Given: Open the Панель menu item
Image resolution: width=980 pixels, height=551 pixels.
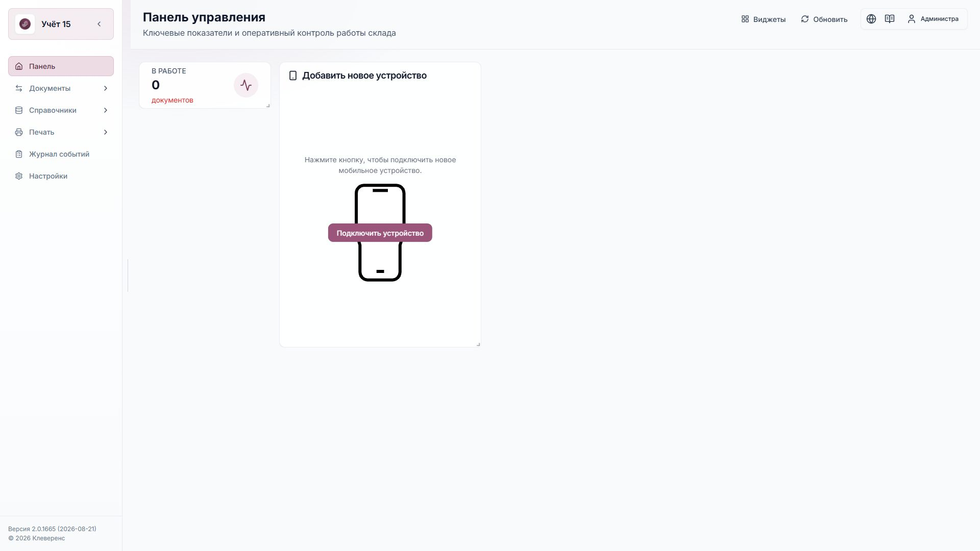Looking at the screenshot, I should point(61,66).
